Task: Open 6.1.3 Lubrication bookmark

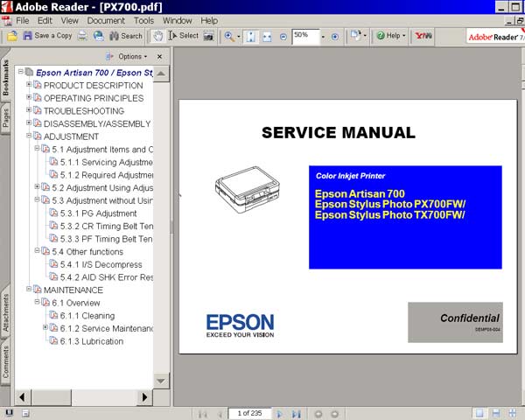Action: point(92,341)
